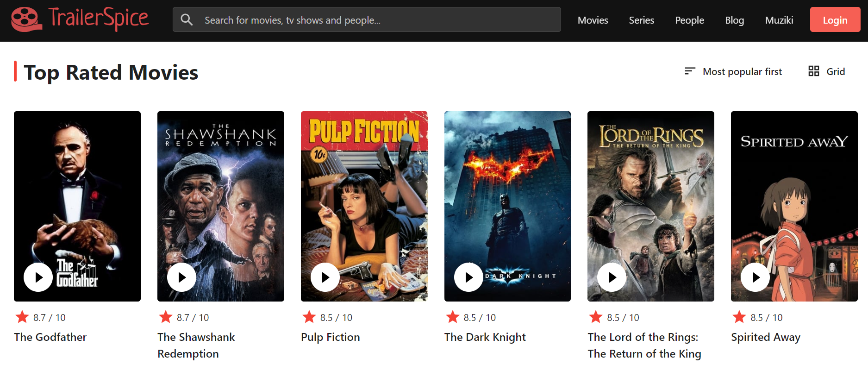Screen dimensions: 868x371
Task: Open The Shawshank Redemption title link
Action: tap(196, 346)
